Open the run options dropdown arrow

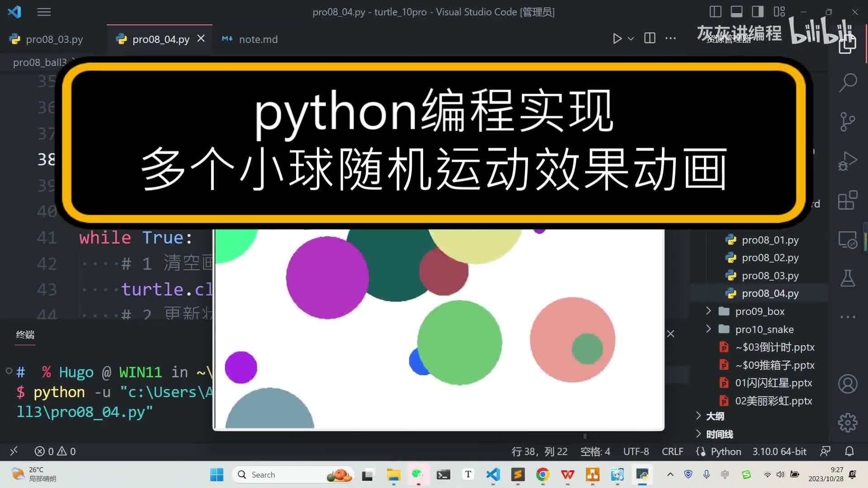[631, 39]
